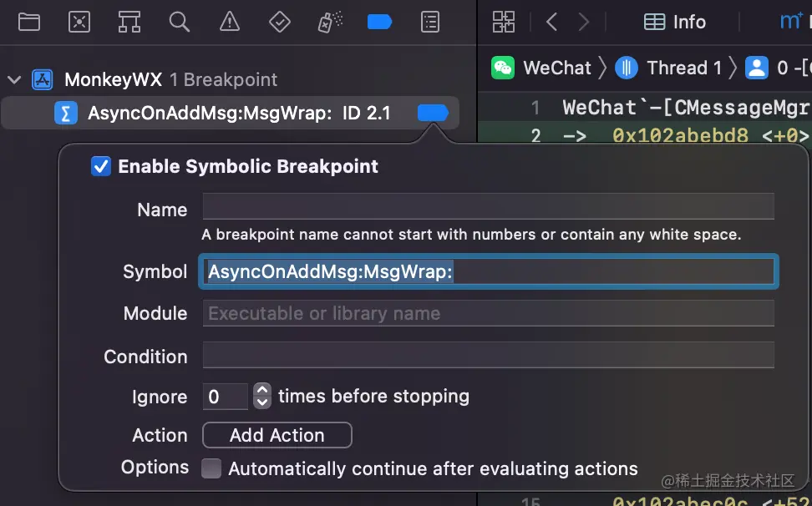Click the Related Items grid icon

504,23
